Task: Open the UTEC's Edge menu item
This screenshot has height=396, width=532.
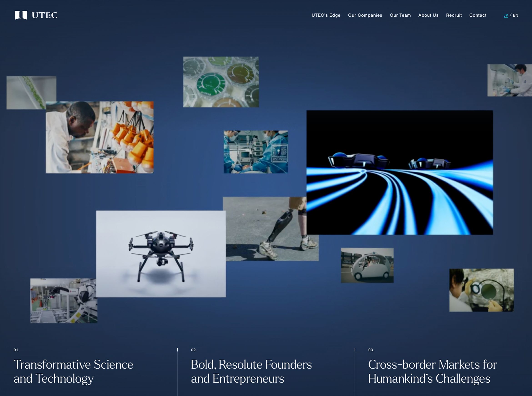Action: [x=326, y=15]
